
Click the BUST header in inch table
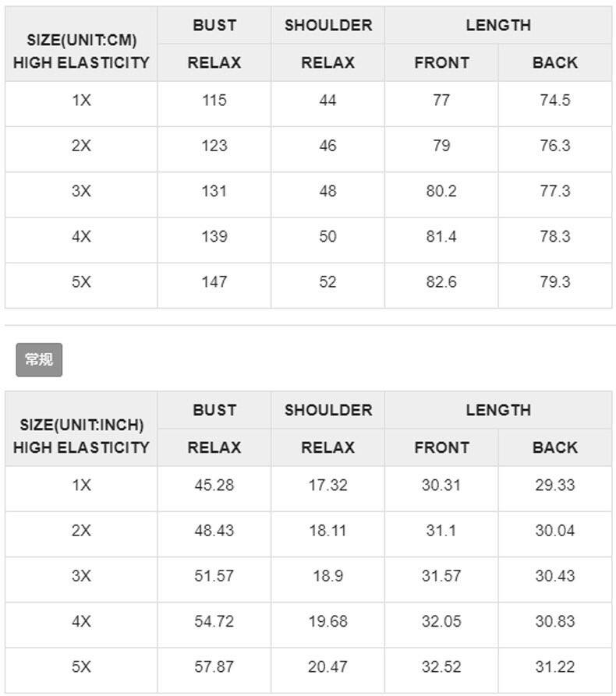(214, 410)
